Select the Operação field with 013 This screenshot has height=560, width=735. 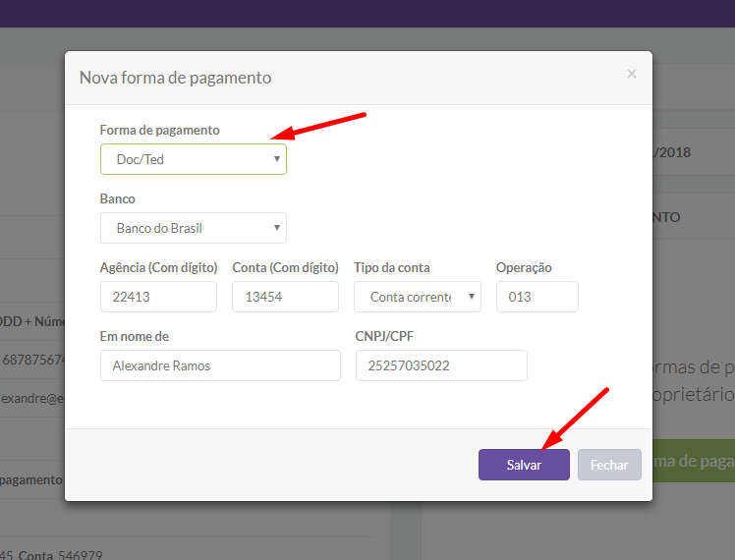pos(537,297)
